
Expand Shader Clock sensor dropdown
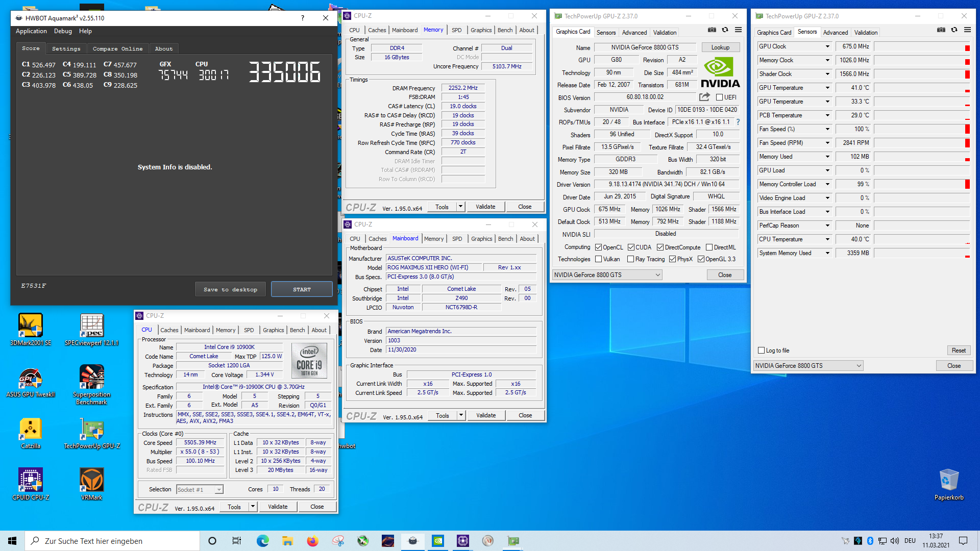point(827,74)
